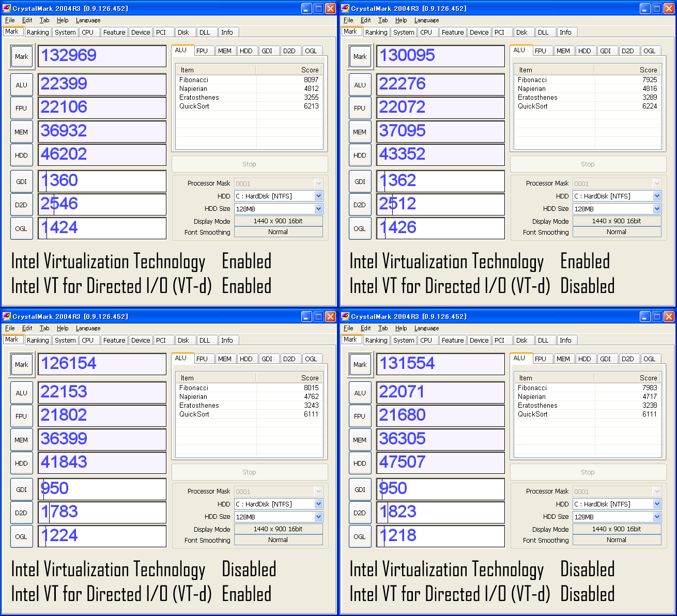Viewport: 677px width, 616px height.
Task: Select OGL score sub-tab in the 131554 window
Action: coord(650,359)
